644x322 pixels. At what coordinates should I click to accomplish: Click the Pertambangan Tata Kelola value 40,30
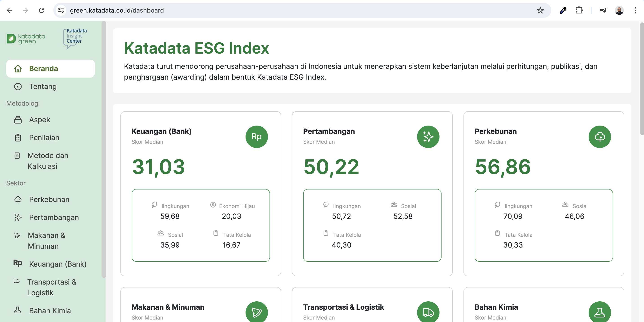pyautogui.click(x=342, y=245)
